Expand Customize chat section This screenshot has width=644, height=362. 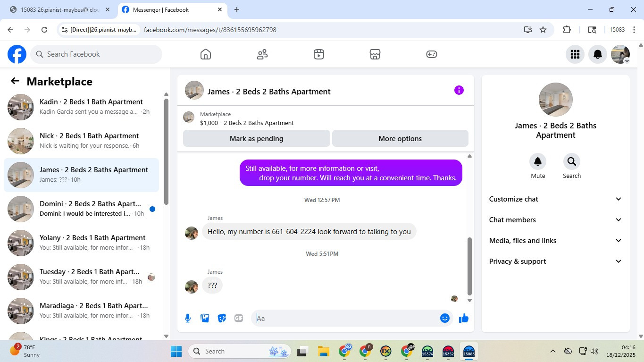556,199
